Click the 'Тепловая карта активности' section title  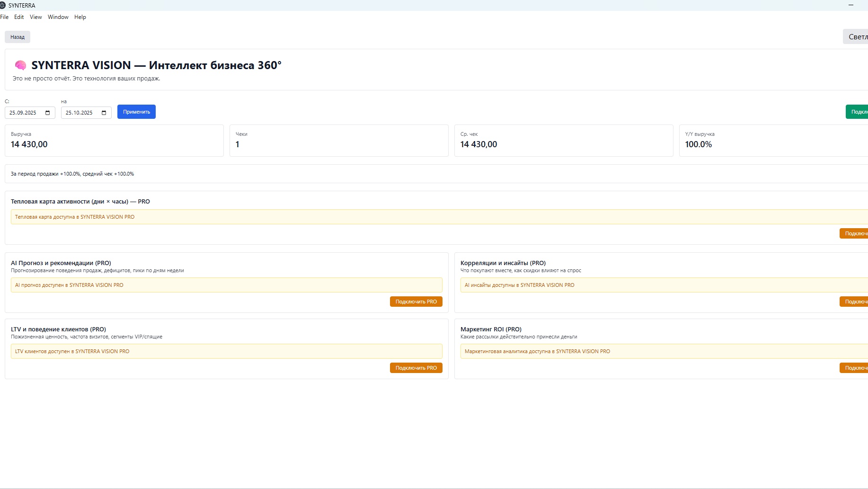pyautogui.click(x=80, y=202)
